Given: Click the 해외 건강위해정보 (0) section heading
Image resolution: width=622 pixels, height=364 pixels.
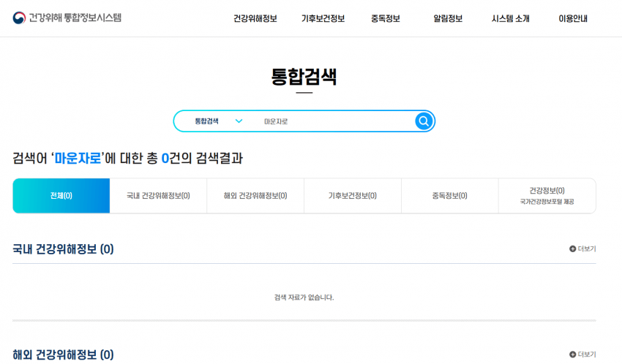Looking at the screenshot, I should click(x=63, y=354).
